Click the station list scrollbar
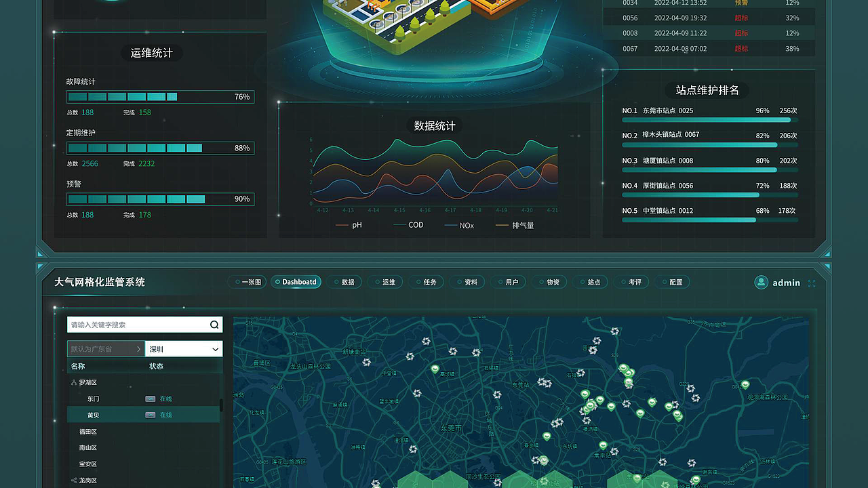This screenshot has width=868, height=488. (x=221, y=405)
